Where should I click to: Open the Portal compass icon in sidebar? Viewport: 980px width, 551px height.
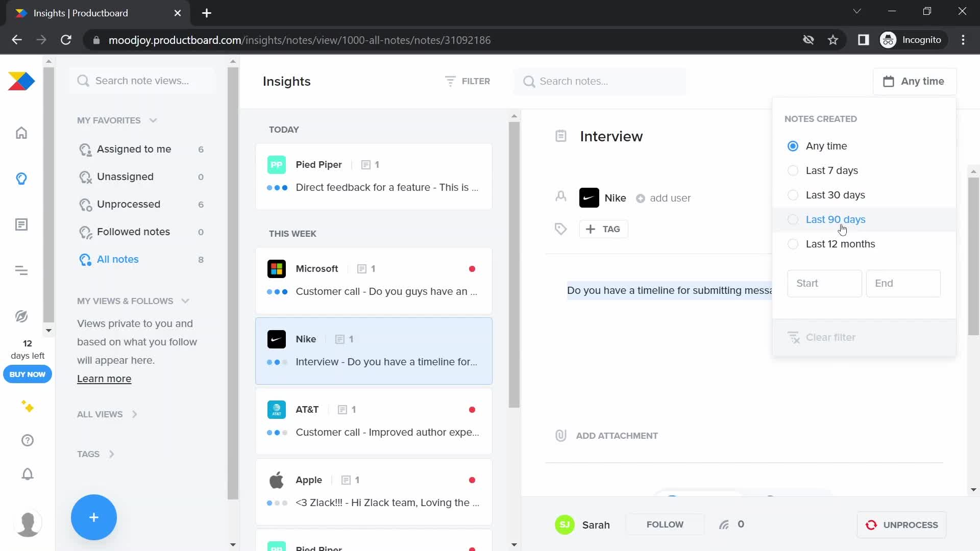[x=21, y=316]
